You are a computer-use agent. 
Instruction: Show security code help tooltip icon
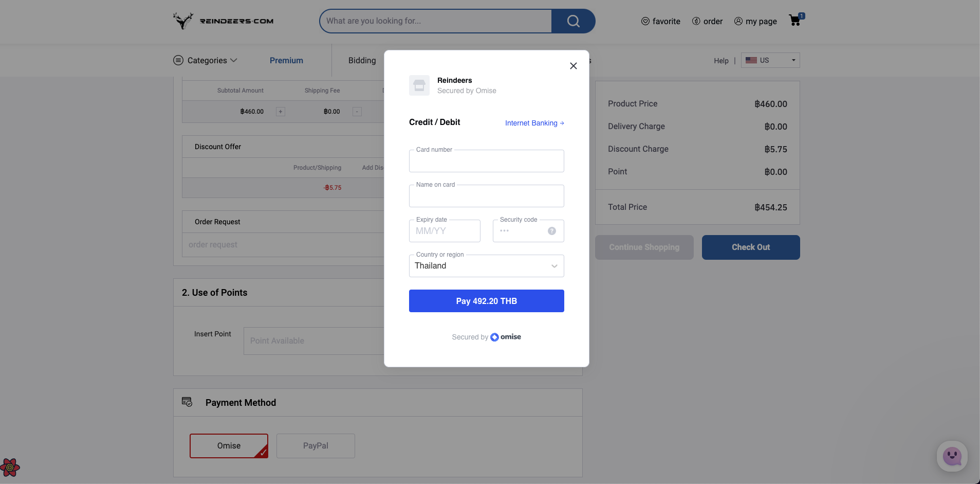point(552,231)
